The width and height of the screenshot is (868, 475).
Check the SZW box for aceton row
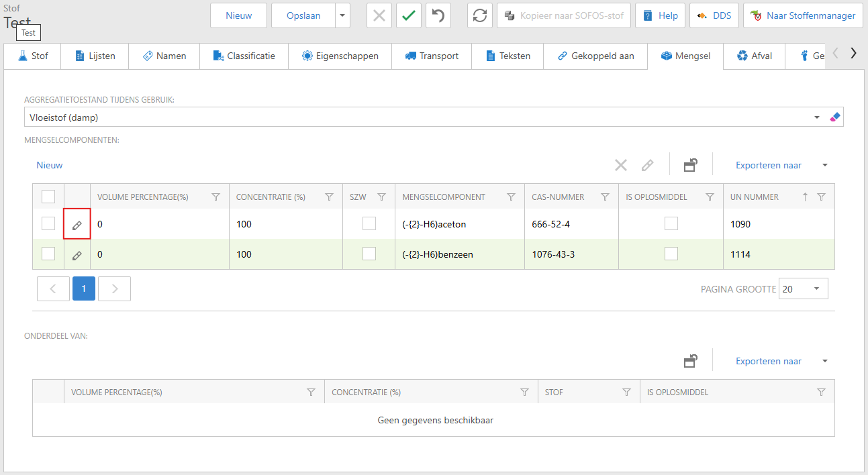click(x=369, y=224)
